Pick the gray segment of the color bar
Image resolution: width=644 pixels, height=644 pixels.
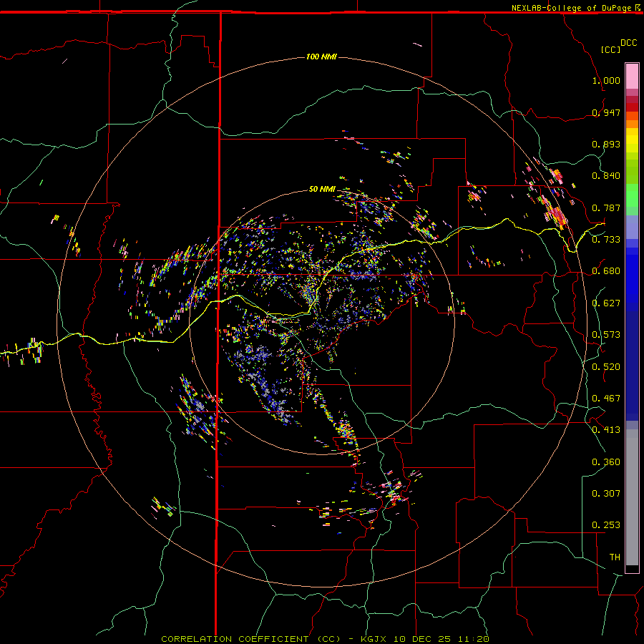[x=632, y=497]
